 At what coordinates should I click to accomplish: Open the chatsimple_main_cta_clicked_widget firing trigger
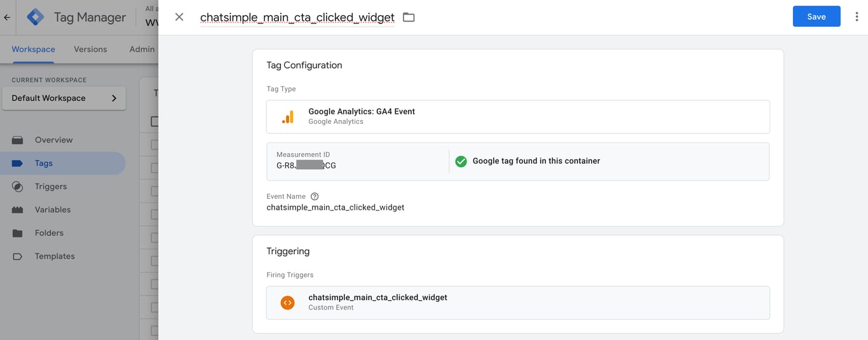point(517,303)
